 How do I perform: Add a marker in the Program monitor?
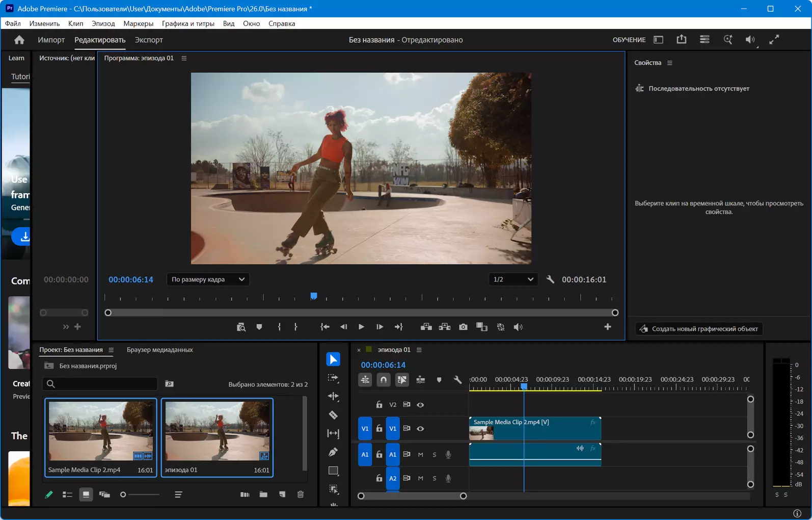259,327
